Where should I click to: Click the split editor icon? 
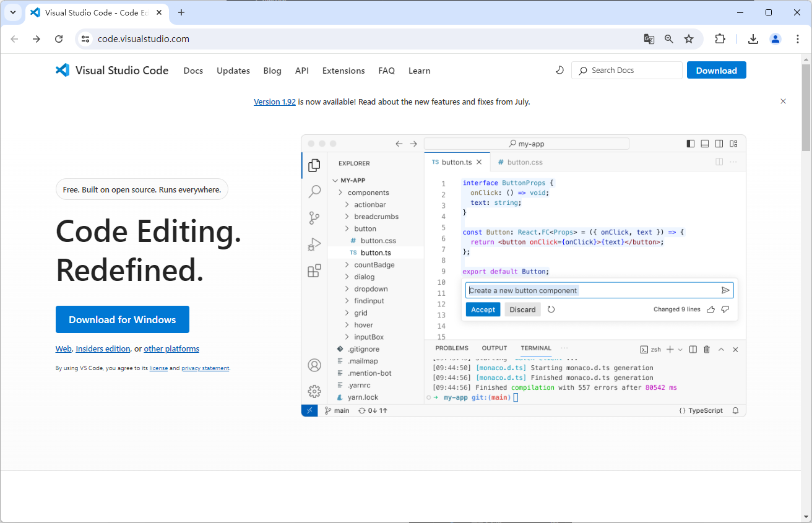pyautogui.click(x=719, y=162)
